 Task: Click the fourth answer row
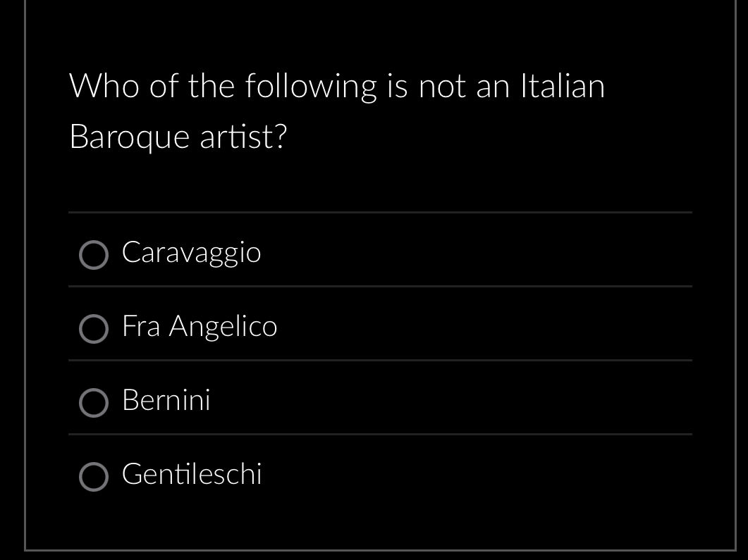click(x=381, y=474)
